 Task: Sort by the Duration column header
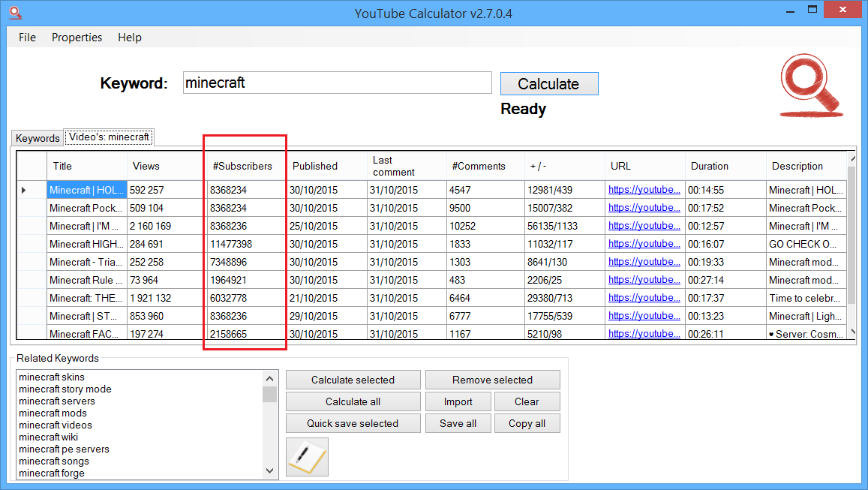(725, 166)
